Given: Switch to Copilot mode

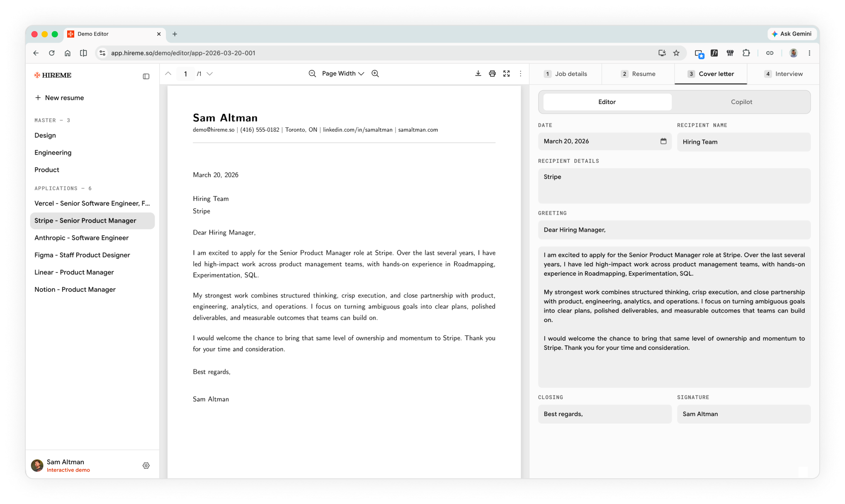Looking at the screenshot, I should pyautogui.click(x=741, y=102).
